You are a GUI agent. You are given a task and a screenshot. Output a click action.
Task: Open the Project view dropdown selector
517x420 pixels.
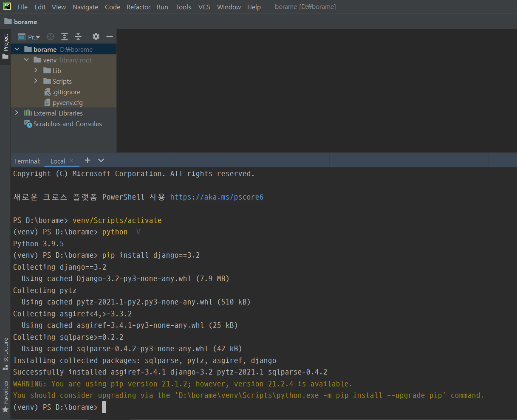[29, 37]
